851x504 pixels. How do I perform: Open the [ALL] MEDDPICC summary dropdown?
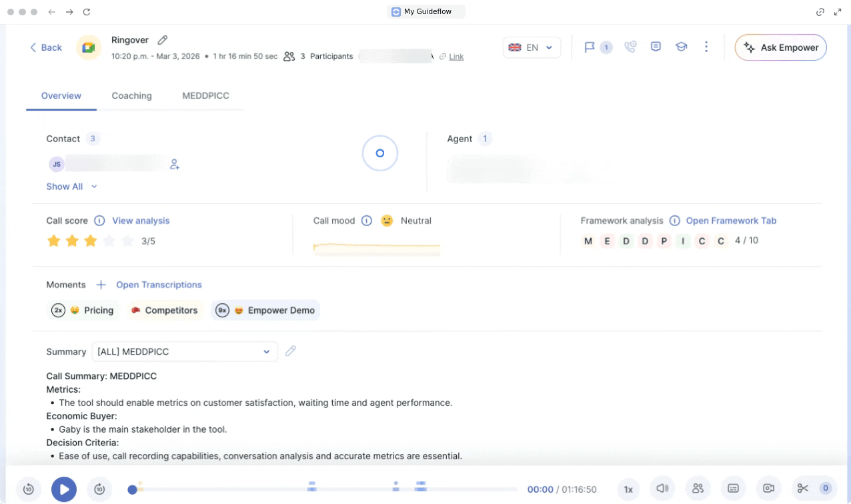[x=184, y=351]
